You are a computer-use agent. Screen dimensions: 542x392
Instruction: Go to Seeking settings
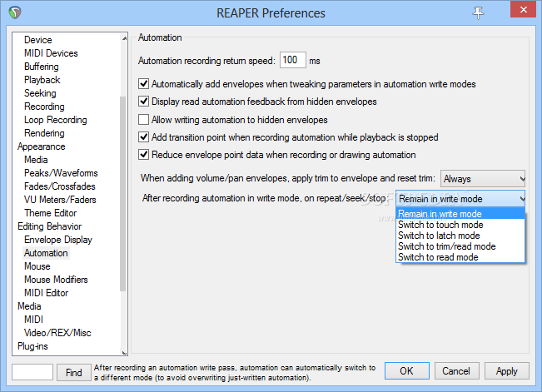(40, 93)
